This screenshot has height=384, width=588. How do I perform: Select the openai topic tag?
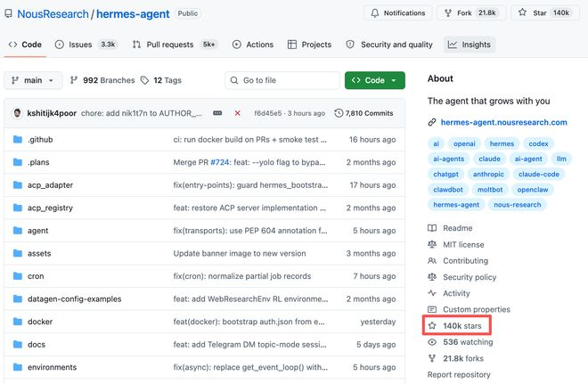(x=464, y=143)
